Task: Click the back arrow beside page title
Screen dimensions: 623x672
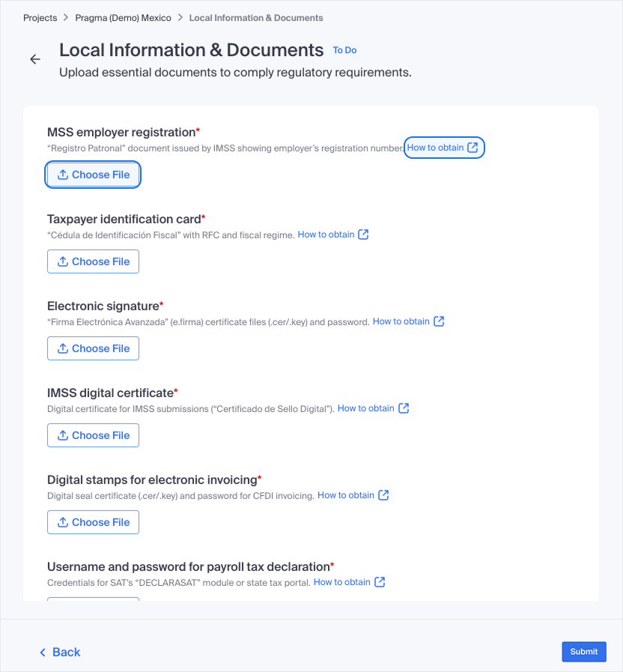Action: pyautogui.click(x=35, y=59)
